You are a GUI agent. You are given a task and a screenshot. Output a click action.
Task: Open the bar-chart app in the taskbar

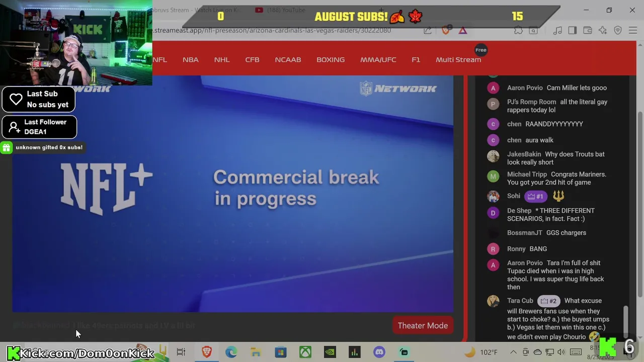click(355, 352)
